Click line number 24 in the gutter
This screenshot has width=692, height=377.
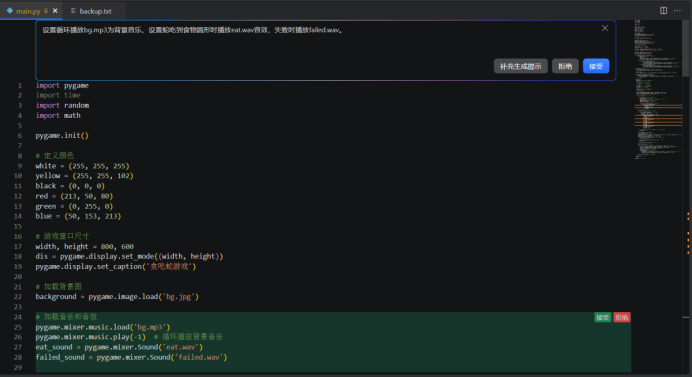tap(18, 317)
